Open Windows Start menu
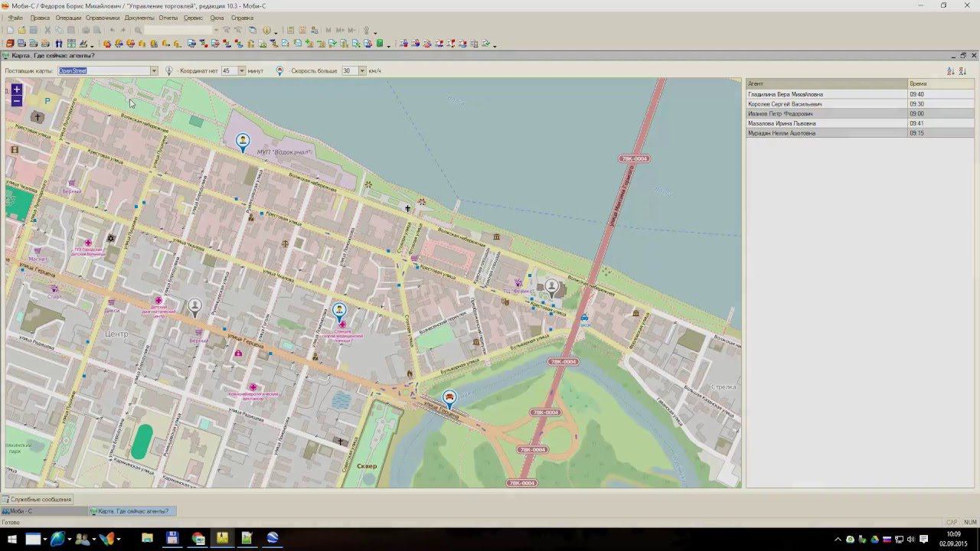Image resolution: width=980 pixels, height=551 pixels. [x=12, y=539]
